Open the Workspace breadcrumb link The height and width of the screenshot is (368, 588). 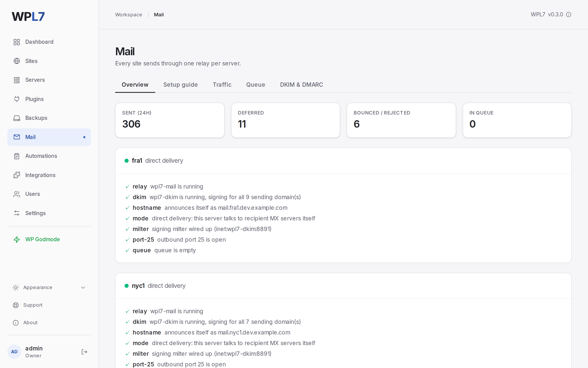129,15
